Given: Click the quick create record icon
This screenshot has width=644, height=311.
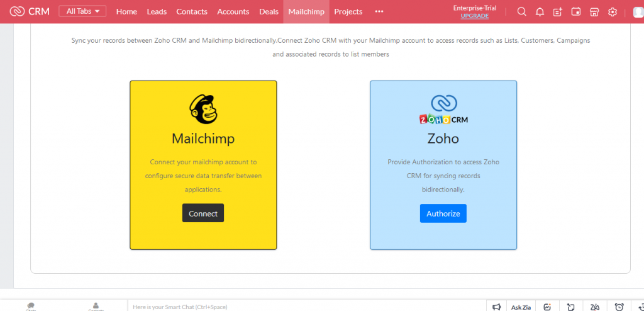Looking at the screenshot, I should pos(558,11).
